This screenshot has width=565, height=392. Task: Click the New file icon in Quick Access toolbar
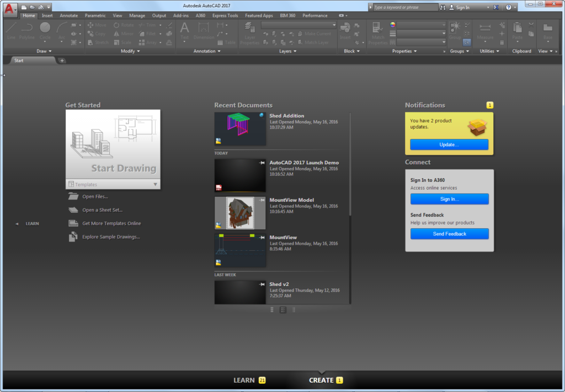pos(24,7)
